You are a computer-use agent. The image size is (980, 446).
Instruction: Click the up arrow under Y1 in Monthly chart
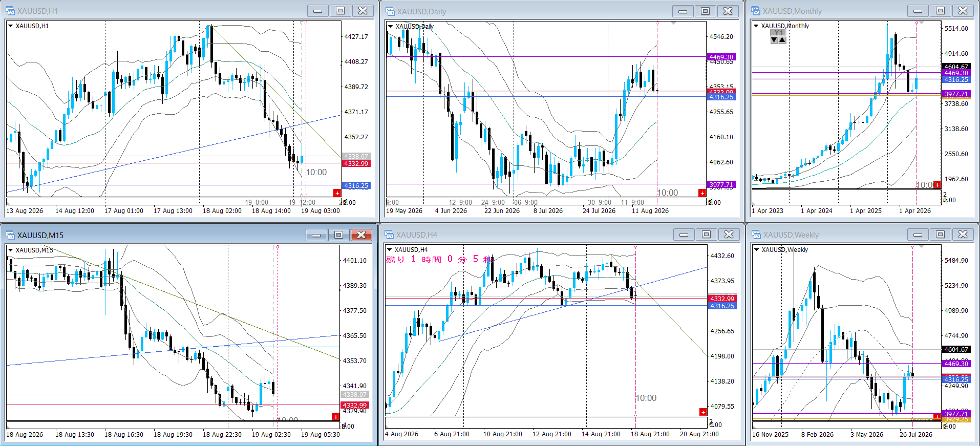pyautogui.click(x=782, y=40)
